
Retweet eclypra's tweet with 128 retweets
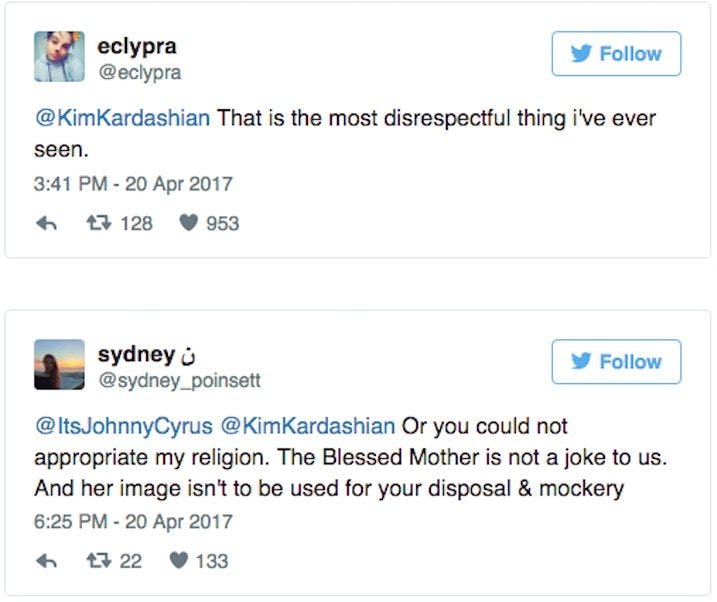pyautogui.click(x=96, y=223)
